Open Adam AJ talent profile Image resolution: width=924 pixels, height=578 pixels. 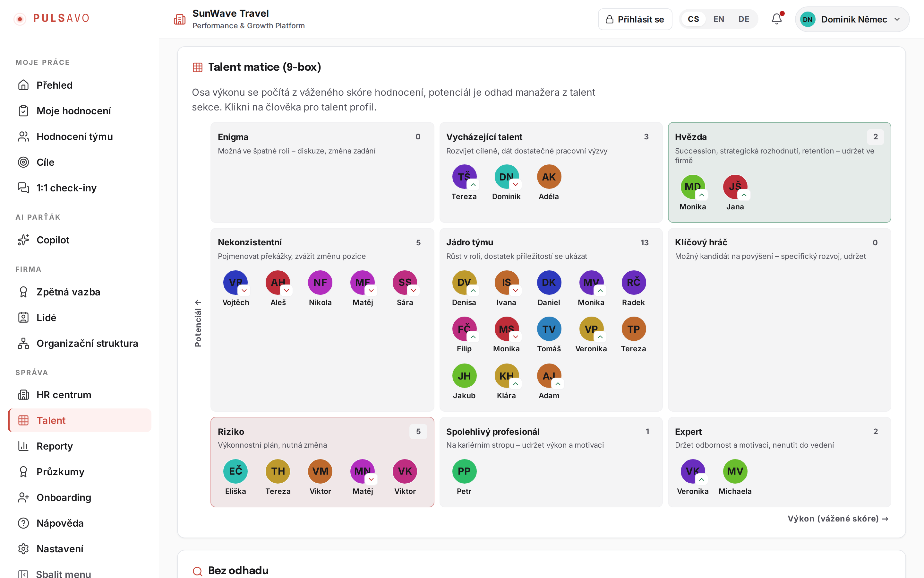coord(549,382)
